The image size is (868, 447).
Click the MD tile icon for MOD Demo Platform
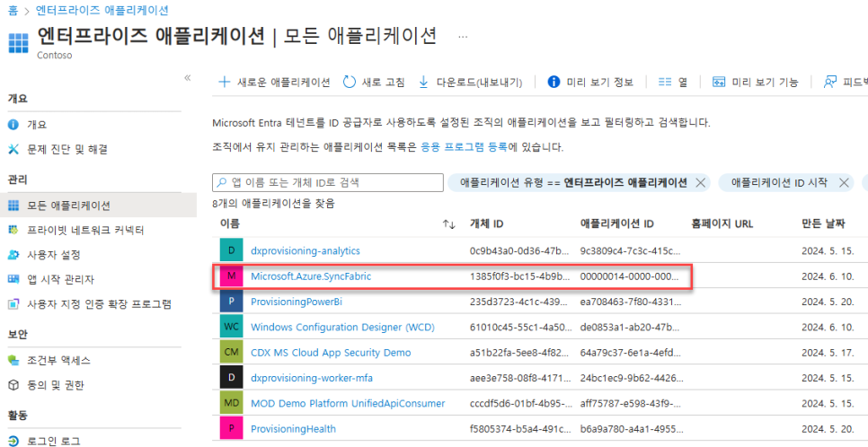point(232,403)
